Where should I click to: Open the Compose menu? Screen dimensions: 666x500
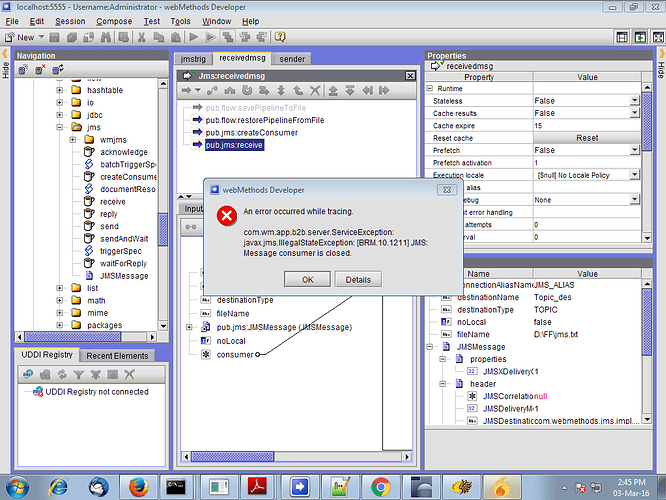tap(114, 21)
